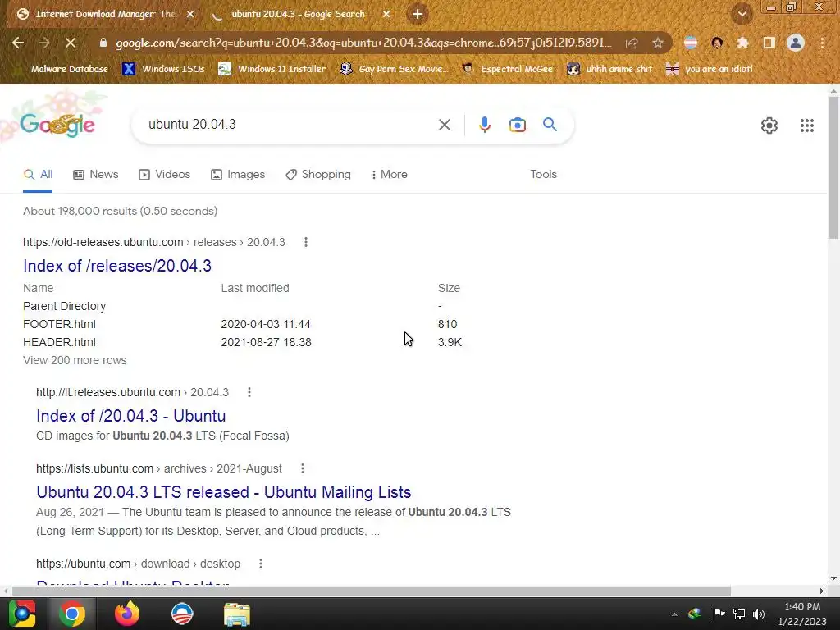Open the volume speaker tray icon
This screenshot has width=840, height=630.
(759, 614)
